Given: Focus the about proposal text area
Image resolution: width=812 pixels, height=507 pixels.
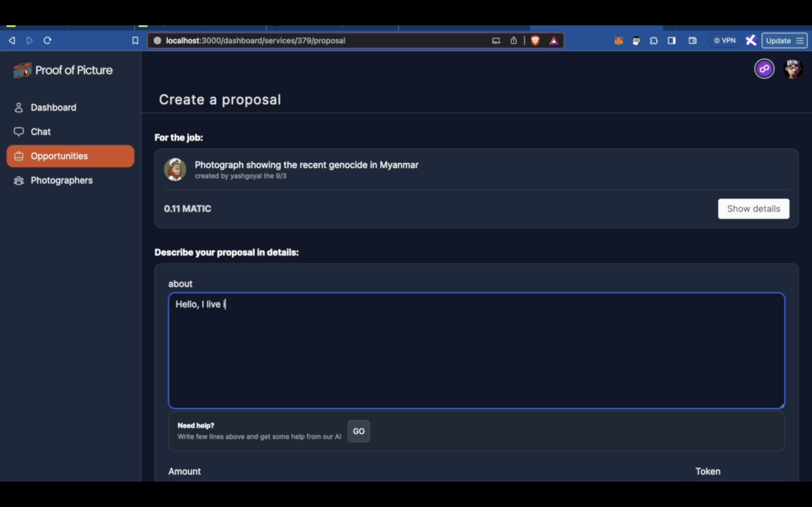Looking at the screenshot, I should pos(476,350).
